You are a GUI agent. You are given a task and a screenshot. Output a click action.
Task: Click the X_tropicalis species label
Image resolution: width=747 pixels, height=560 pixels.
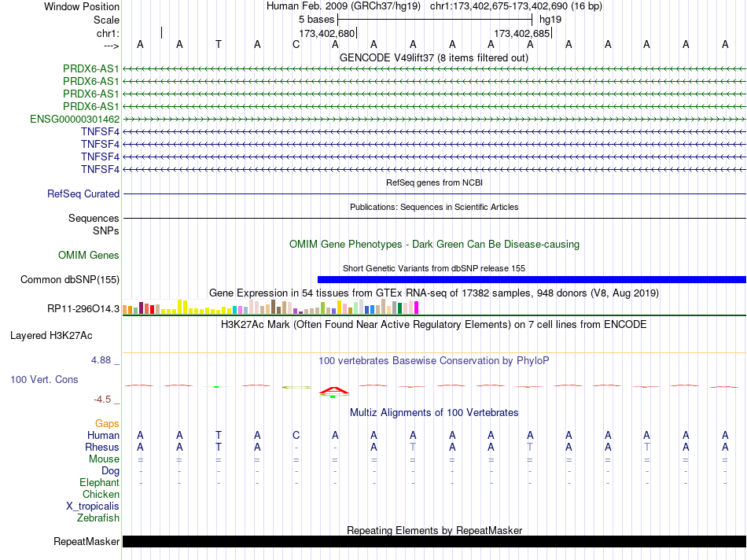[x=93, y=507]
